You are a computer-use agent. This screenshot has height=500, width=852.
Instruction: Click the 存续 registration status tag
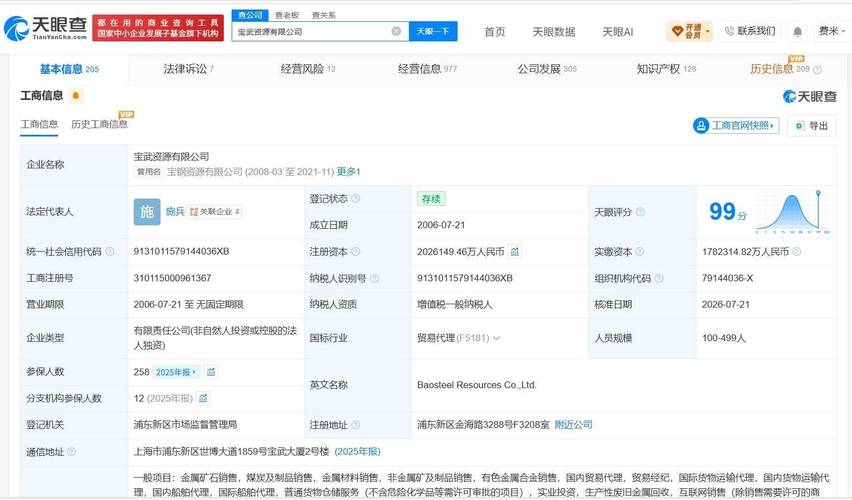[x=431, y=199]
